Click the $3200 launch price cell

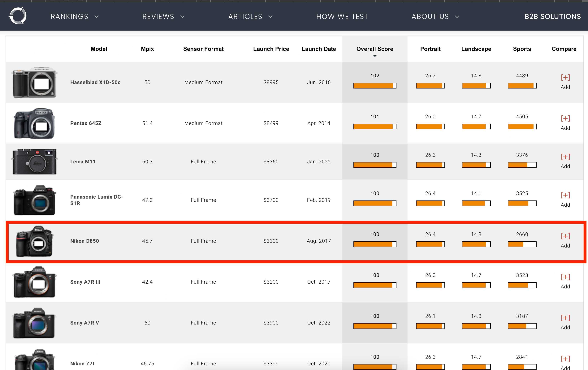(271, 282)
